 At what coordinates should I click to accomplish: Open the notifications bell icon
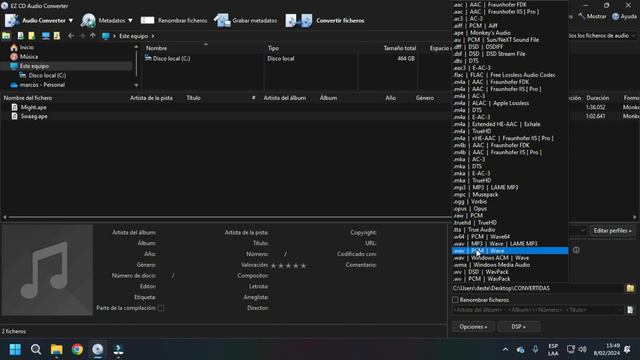click(627, 349)
